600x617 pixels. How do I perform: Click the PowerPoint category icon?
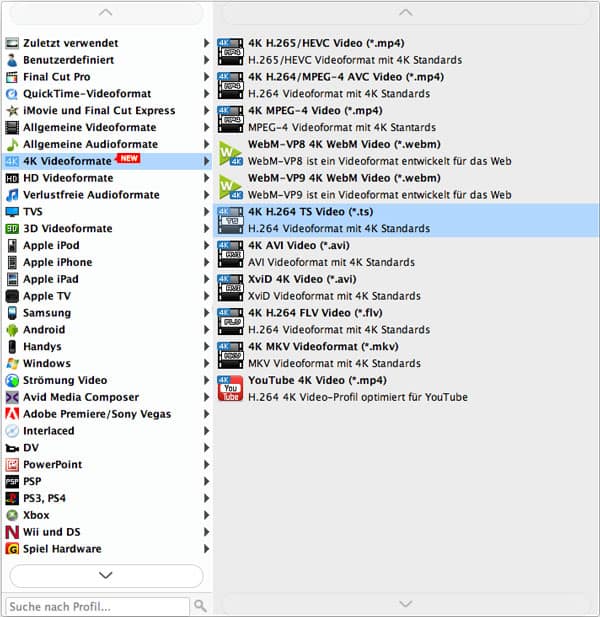point(12,465)
